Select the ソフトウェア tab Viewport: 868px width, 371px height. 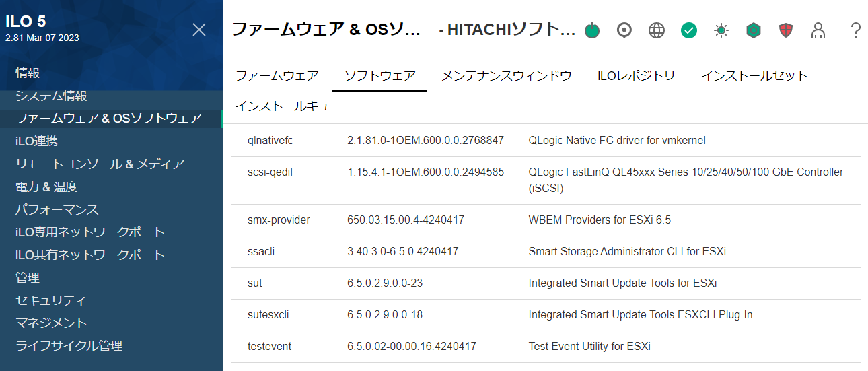[380, 76]
